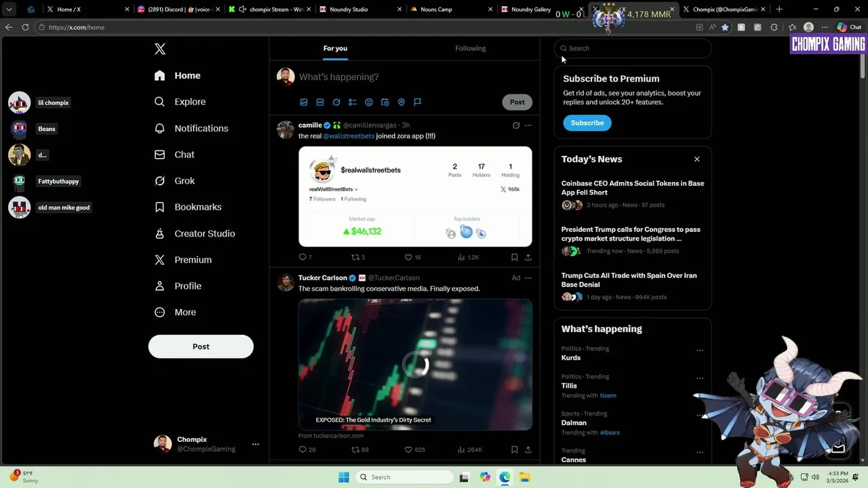868x488 pixels.
Task: Add a poll in the composer
Action: click(x=353, y=102)
